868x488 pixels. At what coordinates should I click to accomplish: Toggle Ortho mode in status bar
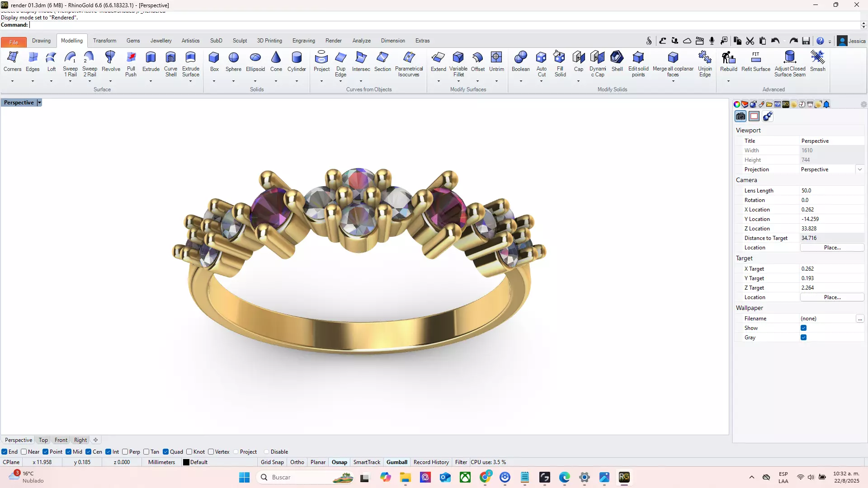[x=297, y=462]
